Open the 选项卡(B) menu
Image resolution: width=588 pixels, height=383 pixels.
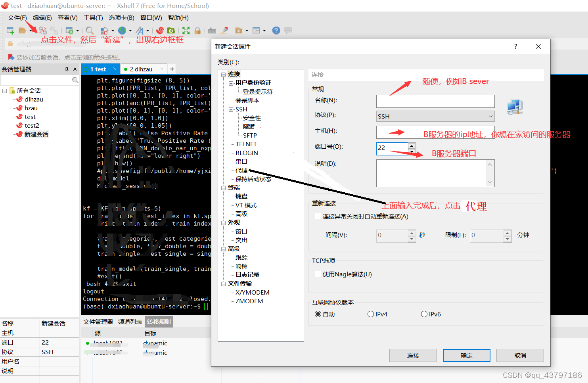coord(121,18)
